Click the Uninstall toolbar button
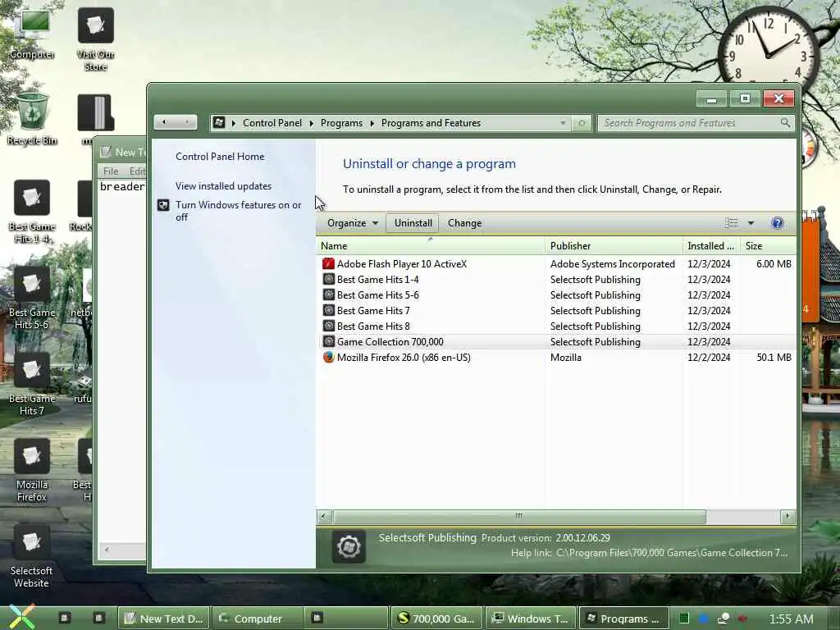This screenshot has height=630, width=840. [413, 223]
